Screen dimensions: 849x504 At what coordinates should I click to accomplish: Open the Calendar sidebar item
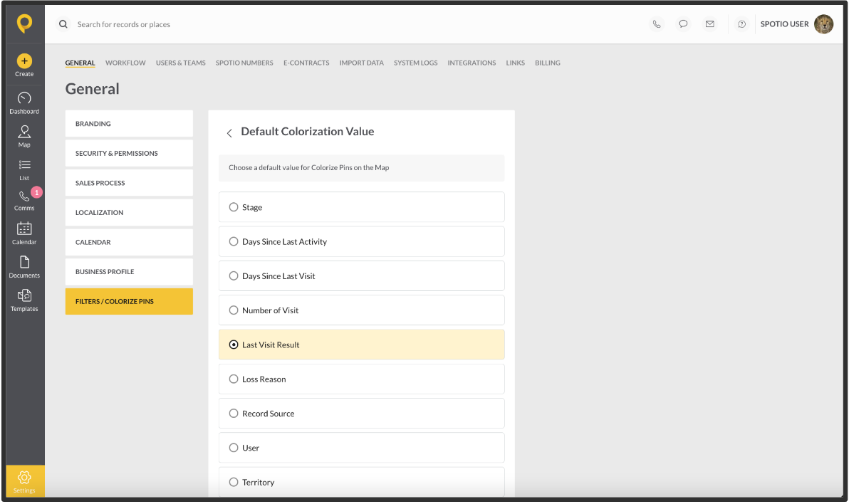click(x=24, y=233)
